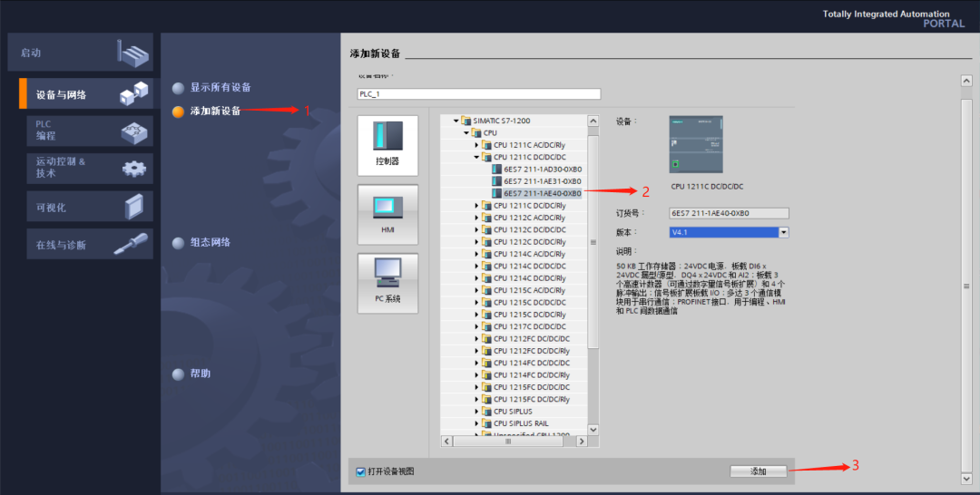This screenshot has width=980, height=495.
Task: Collapse CPU 1211C DC/DC/DC node
Action: (476, 158)
